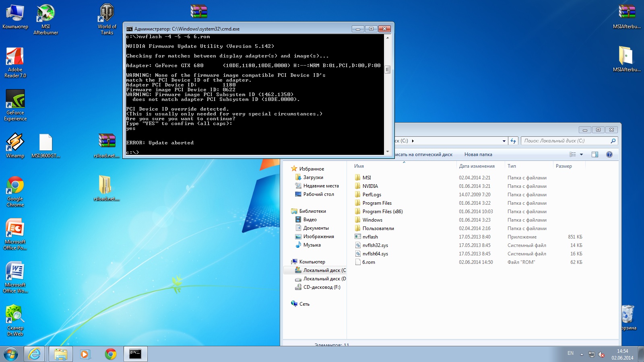Viewport: 644px width, 362px height.
Task: Open the clock showing 14:54
Action: tap(622, 354)
